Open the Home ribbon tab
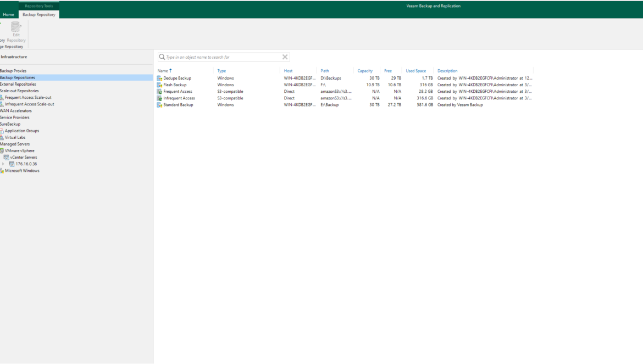 click(8, 14)
